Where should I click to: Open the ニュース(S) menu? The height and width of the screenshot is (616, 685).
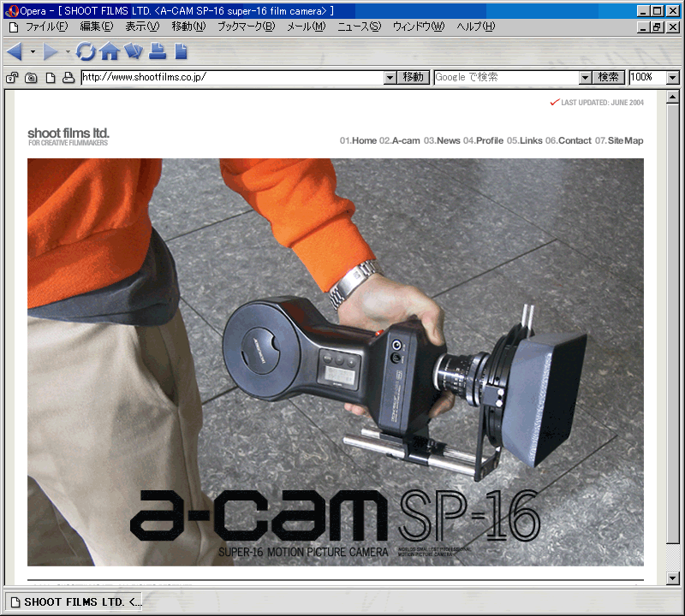point(360,27)
